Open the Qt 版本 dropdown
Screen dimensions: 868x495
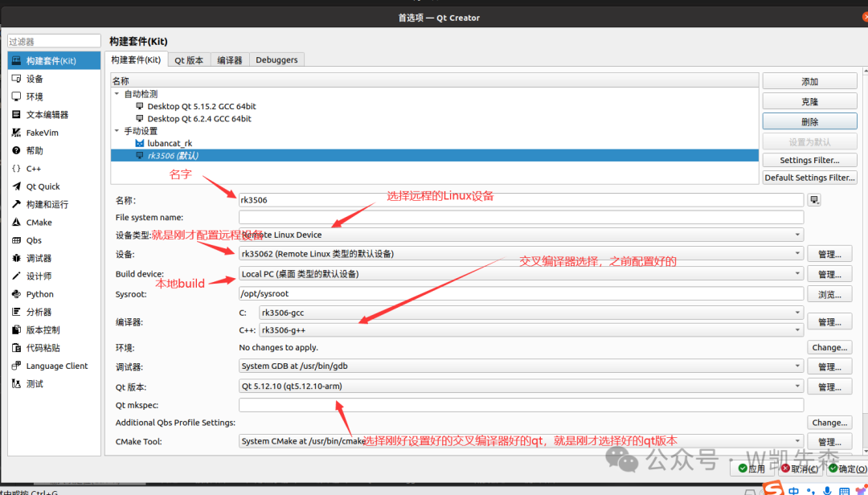(521, 386)
